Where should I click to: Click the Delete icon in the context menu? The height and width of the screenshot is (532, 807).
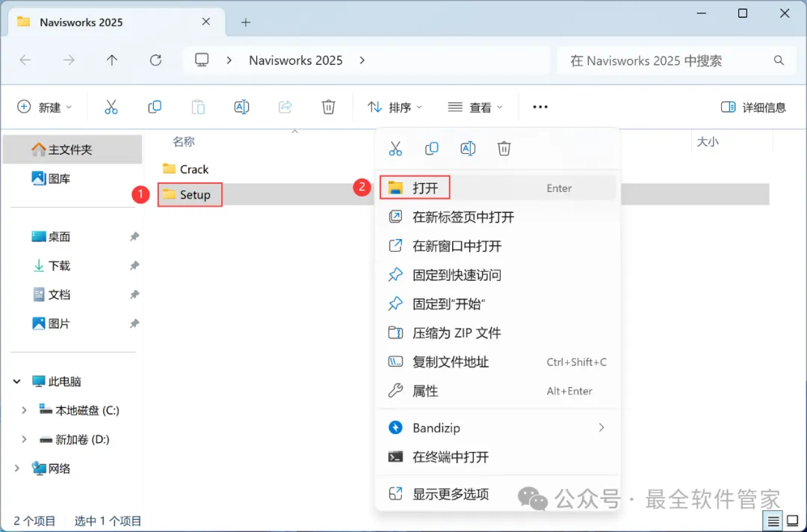click(504, 149)
